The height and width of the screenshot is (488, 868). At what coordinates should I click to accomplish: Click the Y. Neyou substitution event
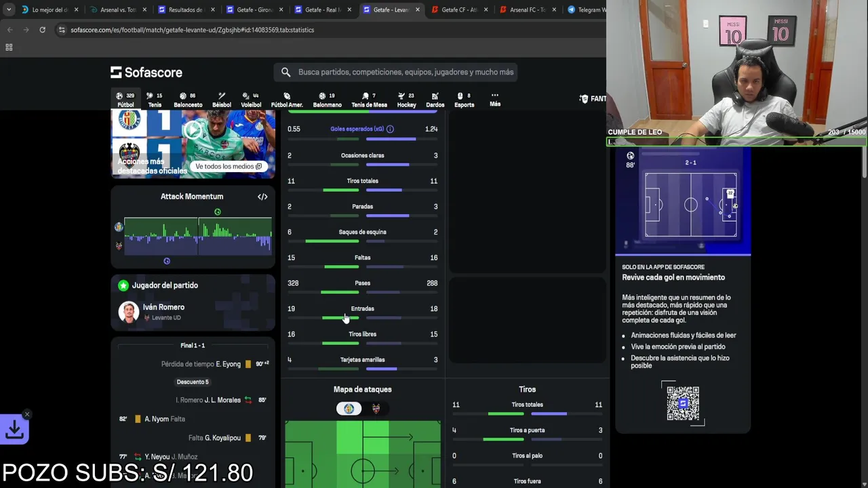[x=193, y=457]
